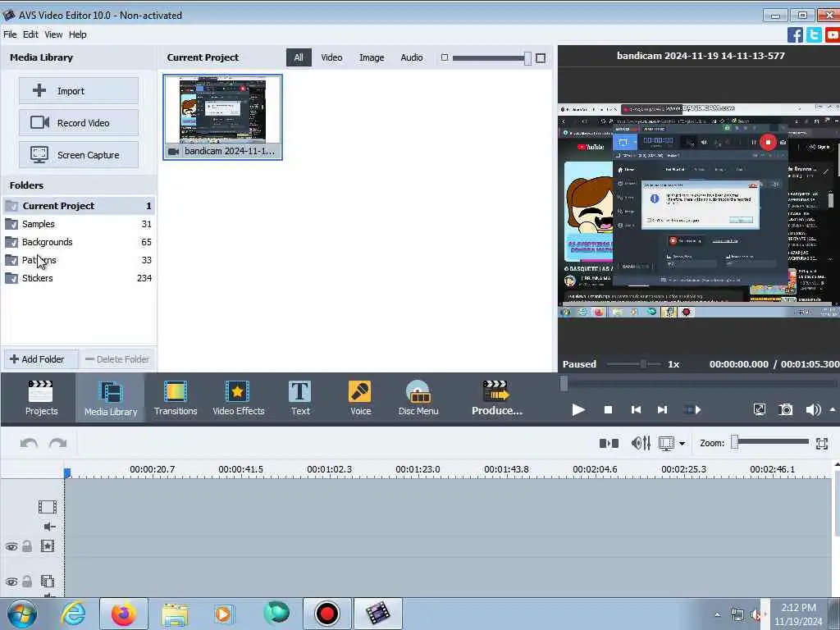The height and width of the screenshot is (630, 840).
Task: Mute the main video track audio
Action: click(49, 527)
